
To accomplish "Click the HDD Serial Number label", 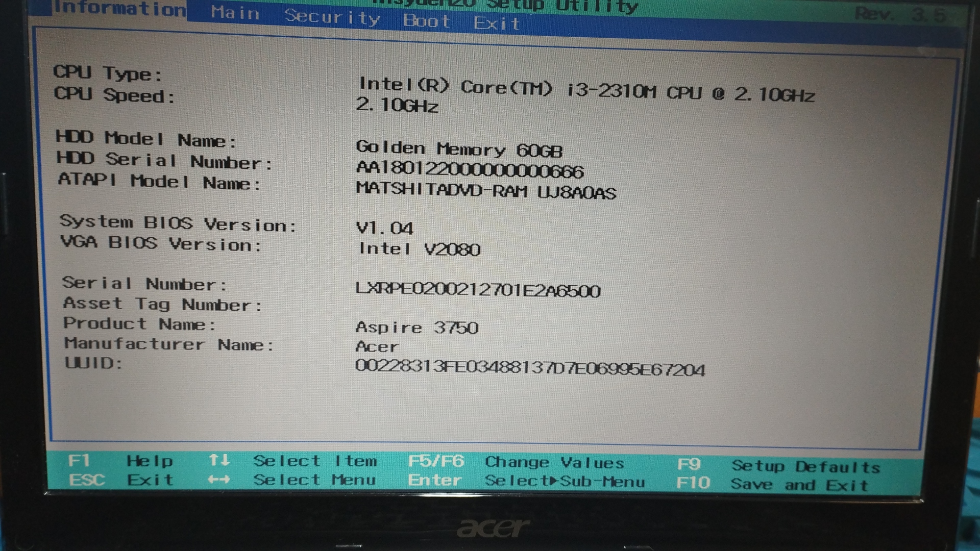I will pyautogui.click(x=164, y=161).
